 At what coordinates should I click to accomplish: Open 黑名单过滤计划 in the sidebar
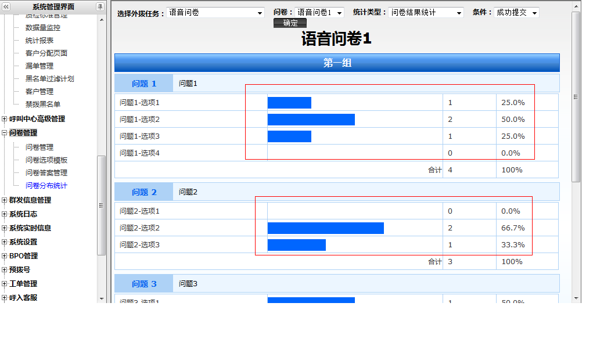(50, 79)
